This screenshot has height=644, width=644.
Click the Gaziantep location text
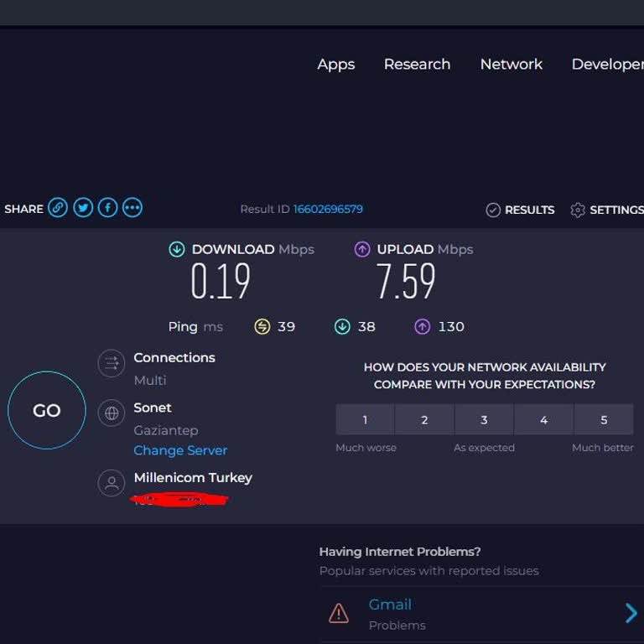point(166,430)
